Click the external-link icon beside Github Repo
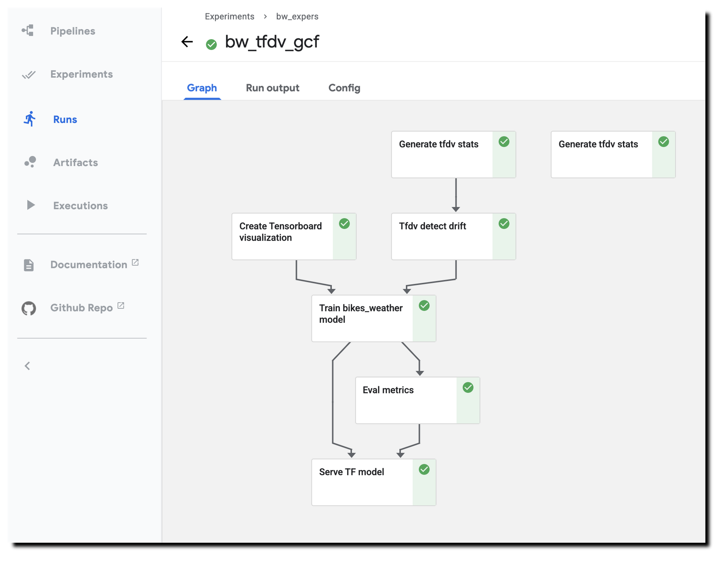 [x=121, y=306]
